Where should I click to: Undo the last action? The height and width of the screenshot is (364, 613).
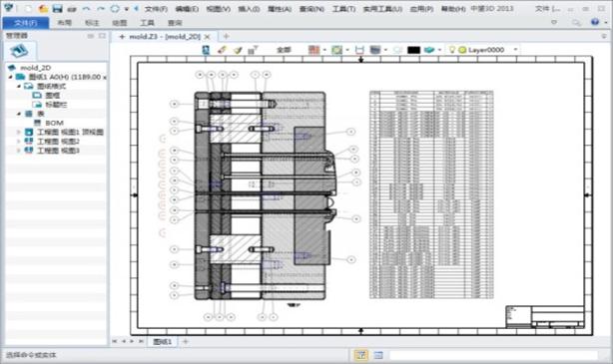click(86, 8)
